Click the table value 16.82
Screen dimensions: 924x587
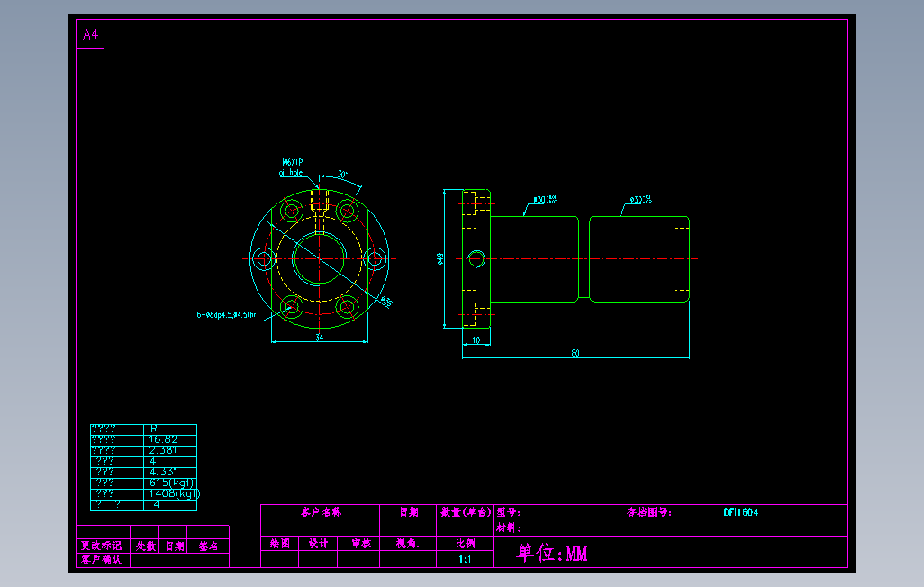(163, 439)
